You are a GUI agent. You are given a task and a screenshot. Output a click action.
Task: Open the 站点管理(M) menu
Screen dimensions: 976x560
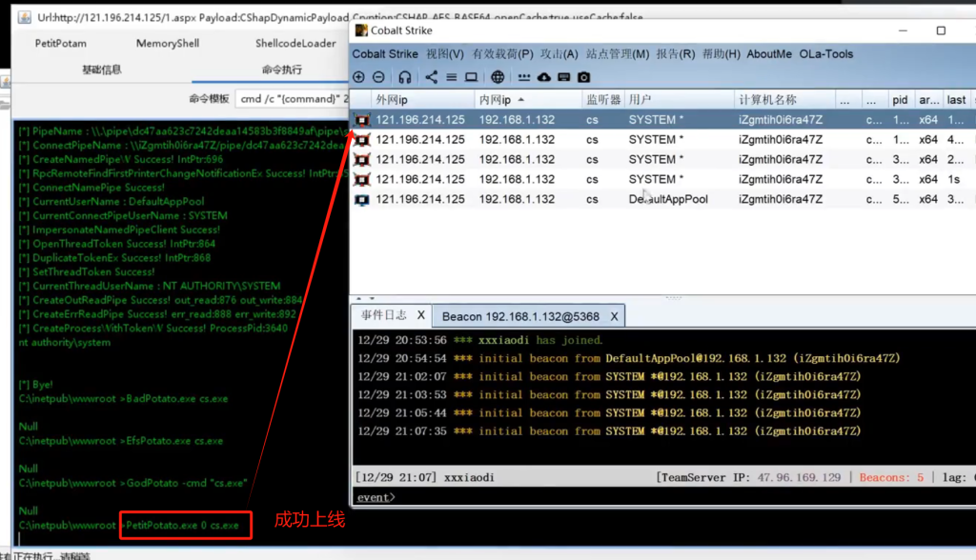point(618,54)
